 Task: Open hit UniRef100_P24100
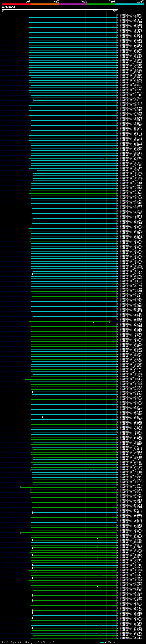click(131, 15)
